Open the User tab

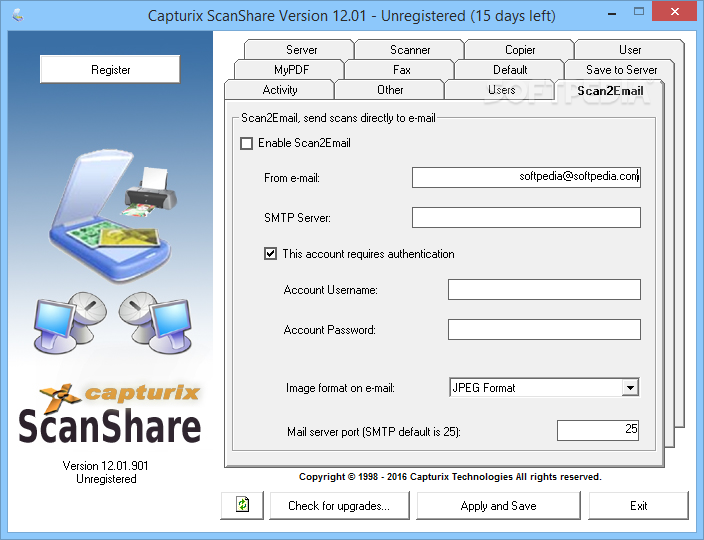[x=629, y=49]
